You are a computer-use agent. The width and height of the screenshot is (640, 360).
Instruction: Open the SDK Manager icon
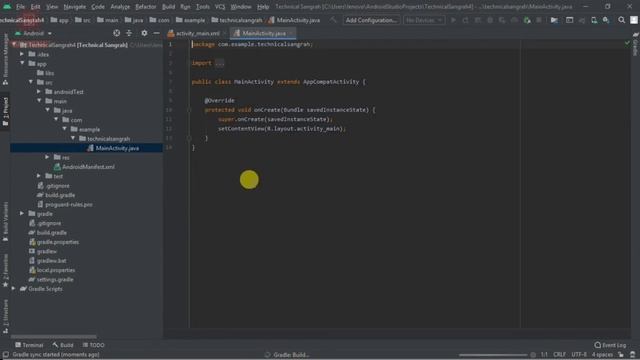coord(606,20)
